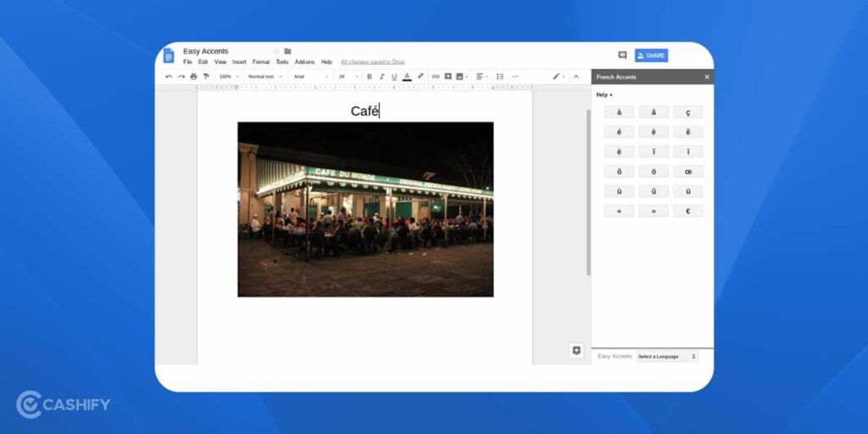Click the Explore button in the document's bottom corner
This screenshot has width=868, height=434.
(x=576, y=350)
